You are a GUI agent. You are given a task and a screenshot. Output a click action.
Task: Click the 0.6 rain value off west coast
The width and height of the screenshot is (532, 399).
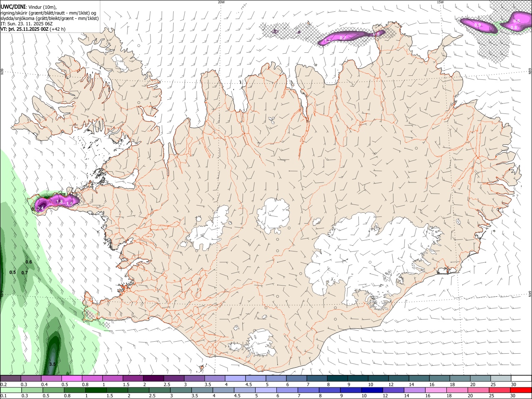coord(29,262)
